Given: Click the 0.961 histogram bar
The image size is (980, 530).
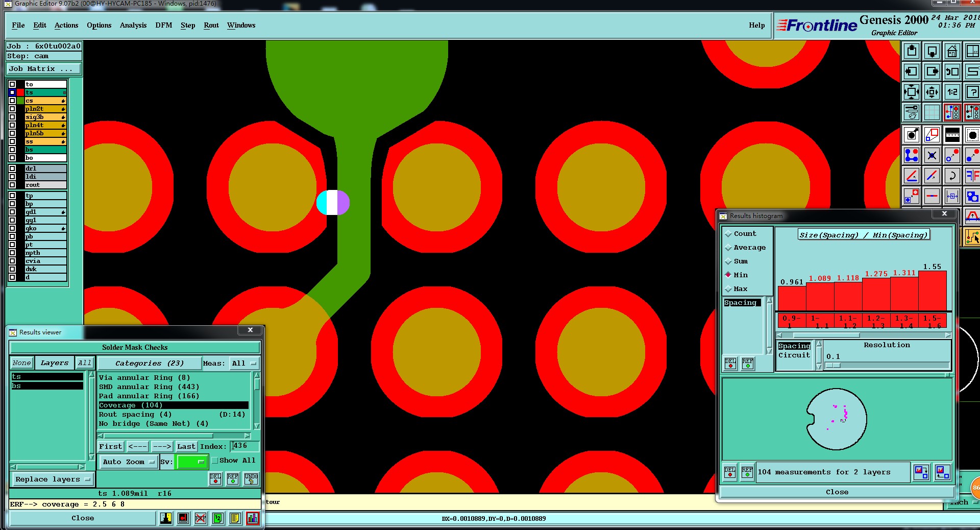Looking at the screenshot, I should click(x=792, y=299).
